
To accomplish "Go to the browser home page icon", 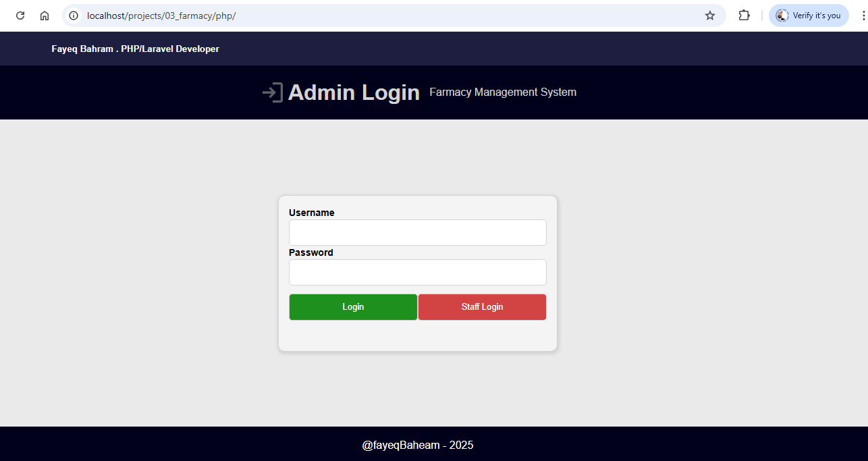I will click(x=45, y=16).
